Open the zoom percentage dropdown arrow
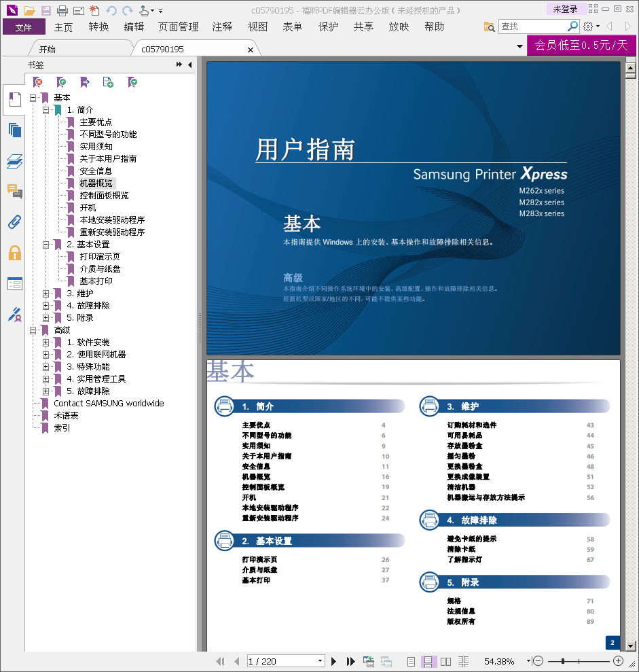This screenshot has height=672, width=639. 528,661
